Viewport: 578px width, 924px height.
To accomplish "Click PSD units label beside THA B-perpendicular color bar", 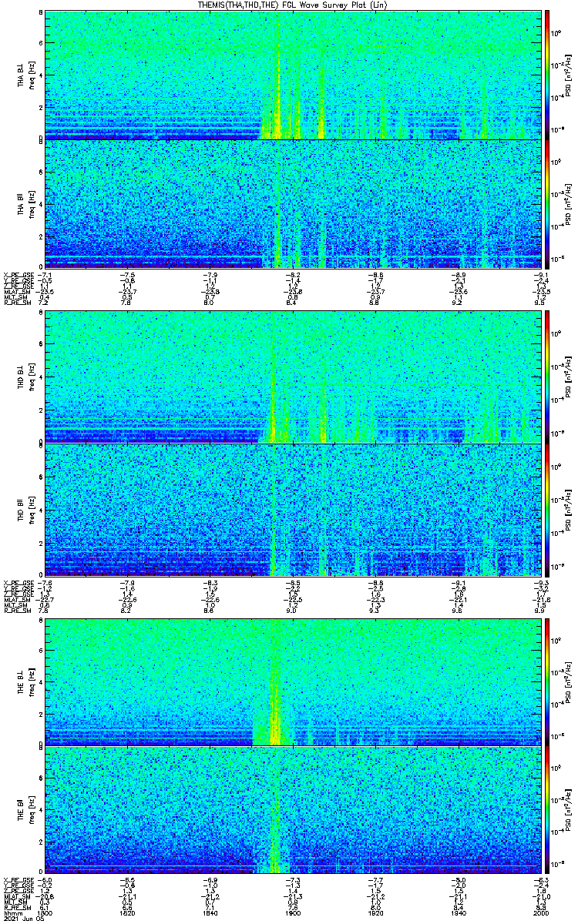I will coord(569,75).
